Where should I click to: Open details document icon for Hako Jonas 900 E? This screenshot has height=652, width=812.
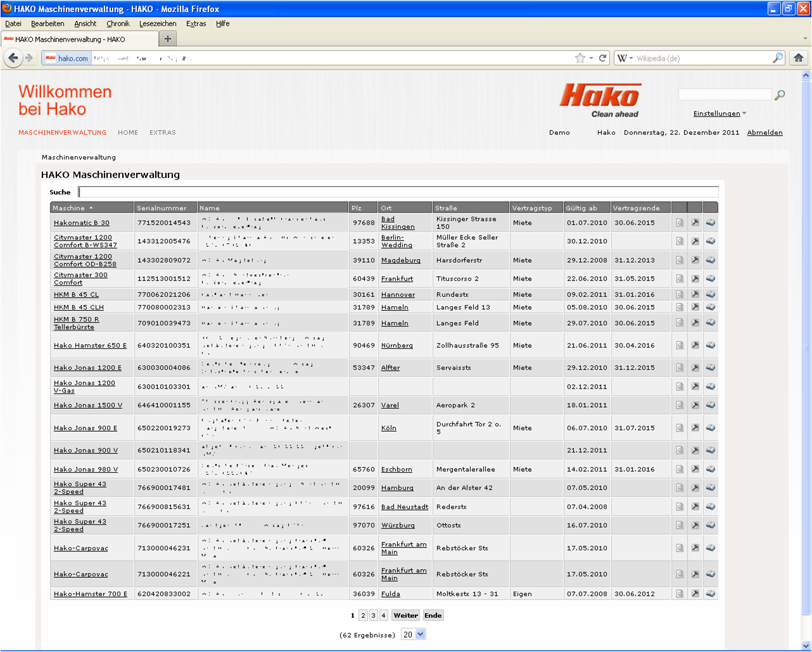coord(680,428)
